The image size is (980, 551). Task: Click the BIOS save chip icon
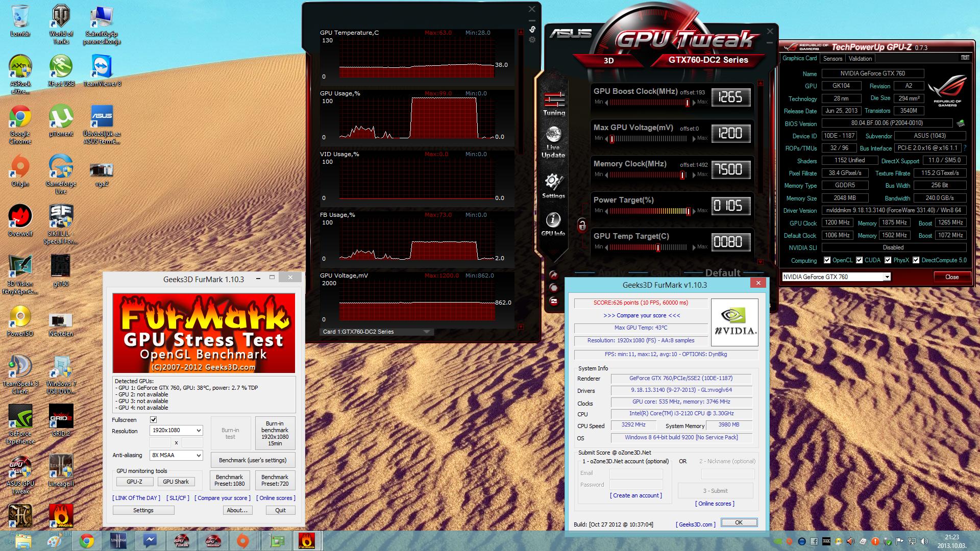pyautogui.click(x=961, y=123)
